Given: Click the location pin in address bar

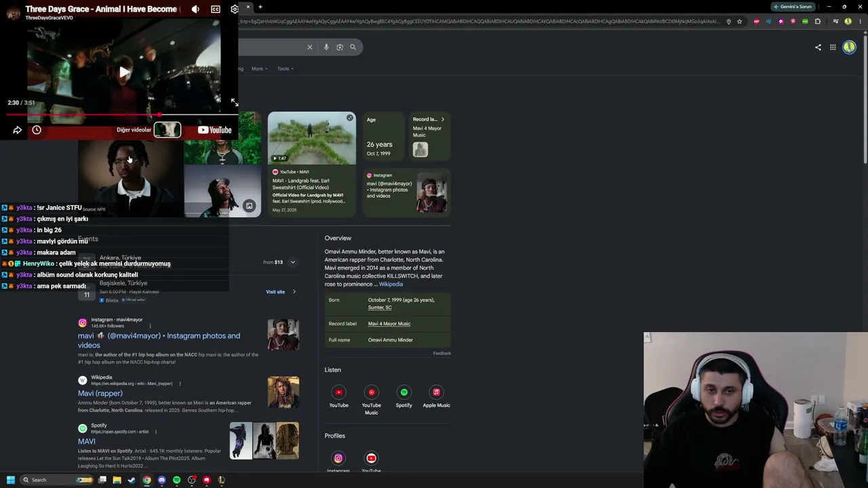Looking at the screenshot, I should click(x=728, y=21).
